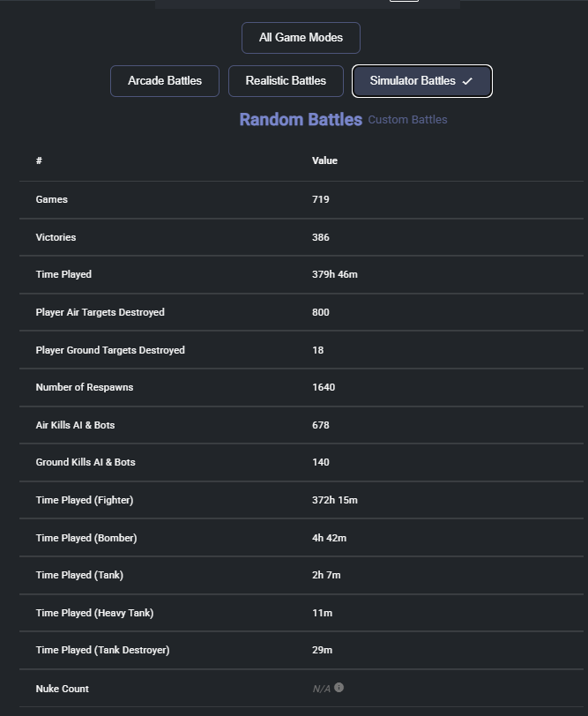Click the Victories value 386
Screen dimensions: 588x716
click(321, 237)
